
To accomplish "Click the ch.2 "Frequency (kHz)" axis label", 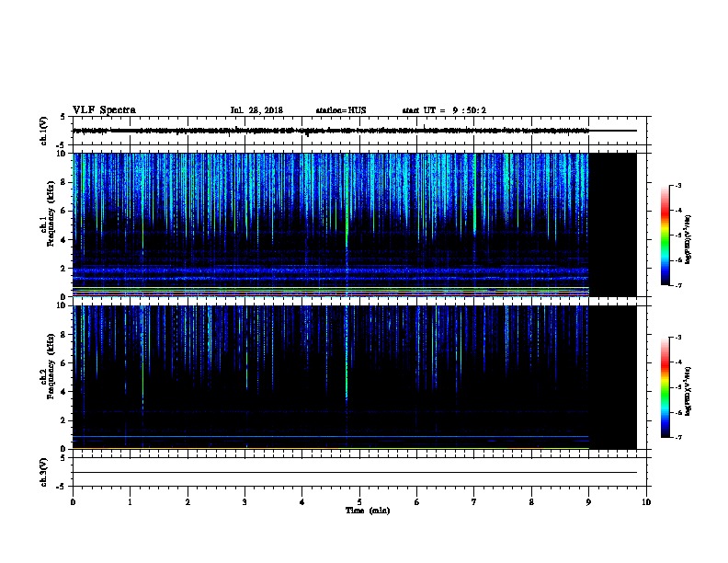I will point(51,366).
